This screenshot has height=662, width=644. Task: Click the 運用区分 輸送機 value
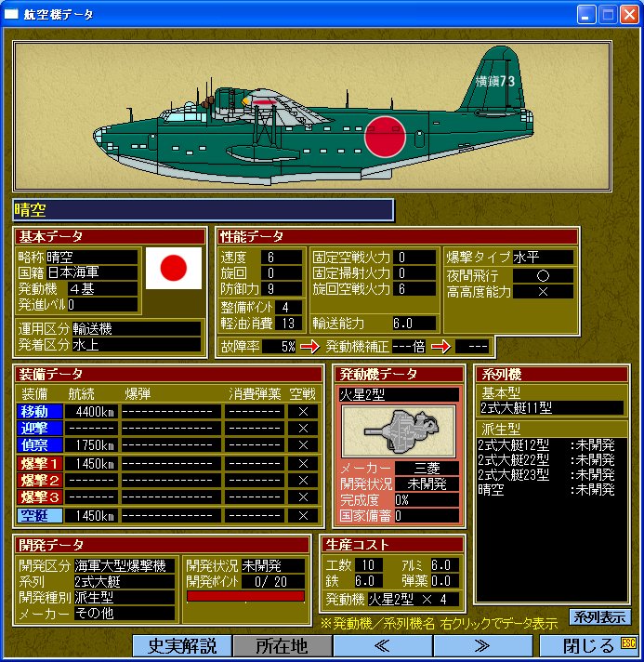coord(137,329)
